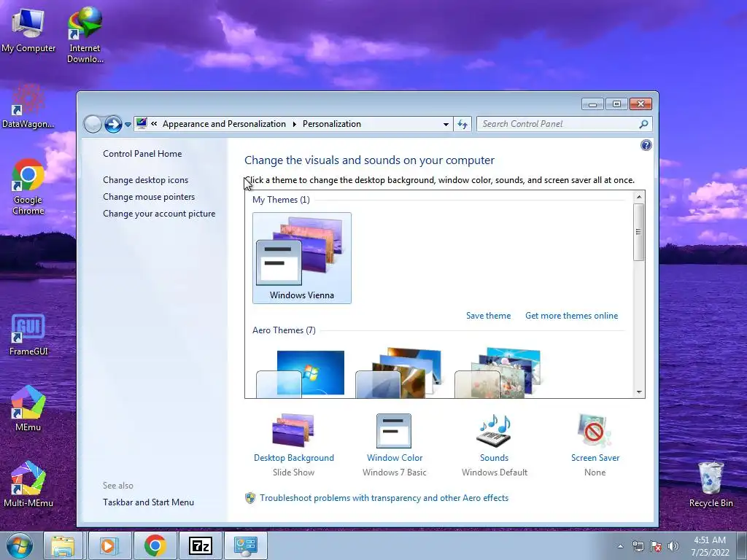This screenshot has width=747, height=560.
Task: Select the Architecture Aero theme thumbnail
Action: (399, 373)
